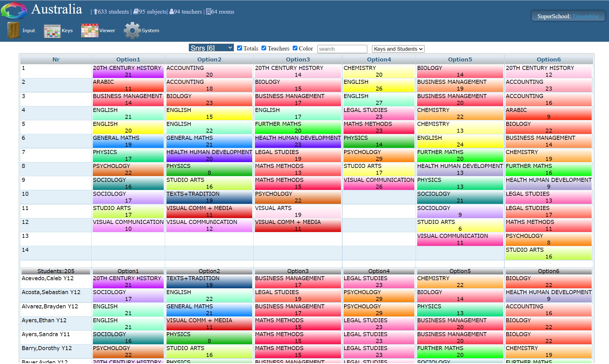Click the Input door icon

13,30
